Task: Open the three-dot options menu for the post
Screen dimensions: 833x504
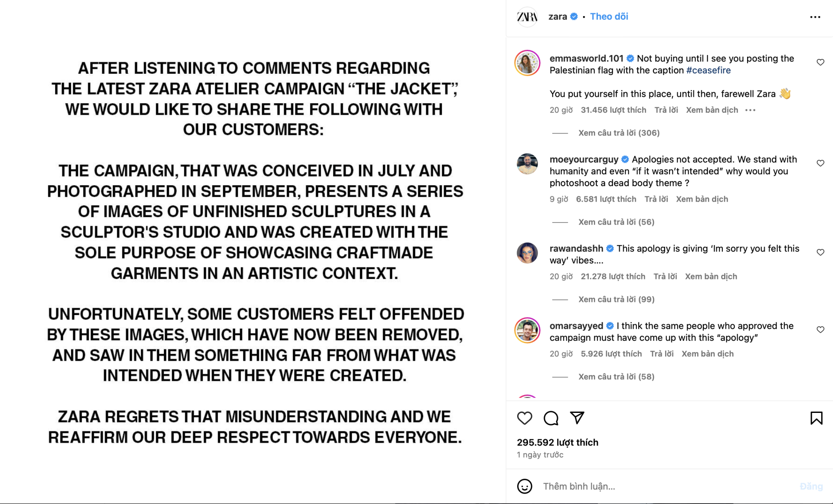Action: 816,16
